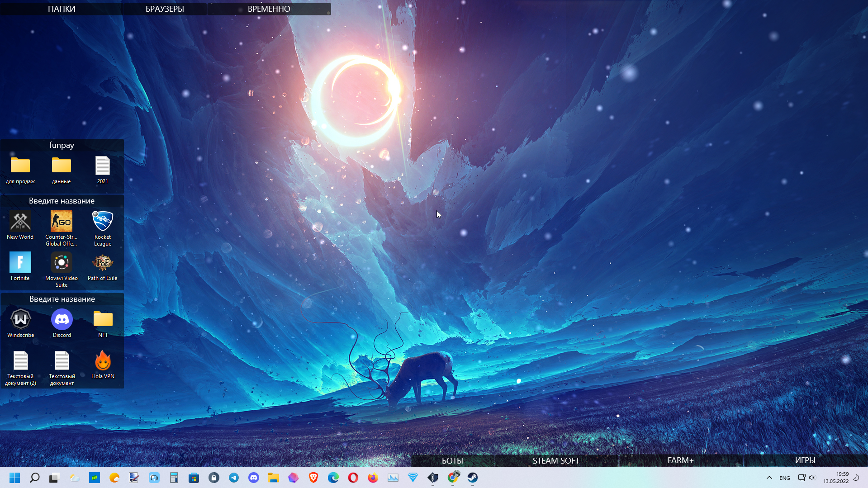The image size is (868, 488).
Task: Open the green-bars app on the taskbar
Action: [x=95, y=478]
